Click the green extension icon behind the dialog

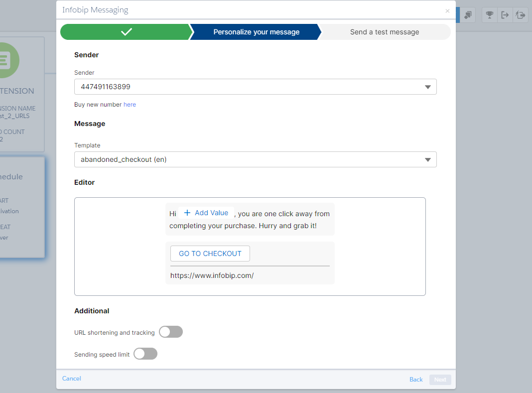[x=8, y=60]
